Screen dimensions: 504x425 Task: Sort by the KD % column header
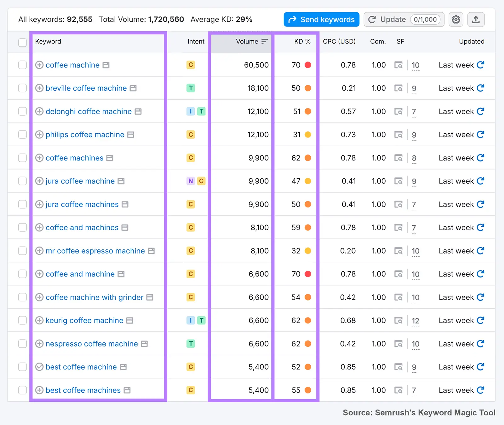[302, 41]
